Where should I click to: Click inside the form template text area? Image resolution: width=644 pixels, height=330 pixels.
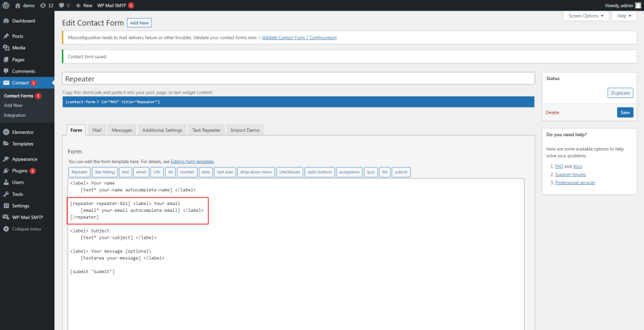point(296,254)
